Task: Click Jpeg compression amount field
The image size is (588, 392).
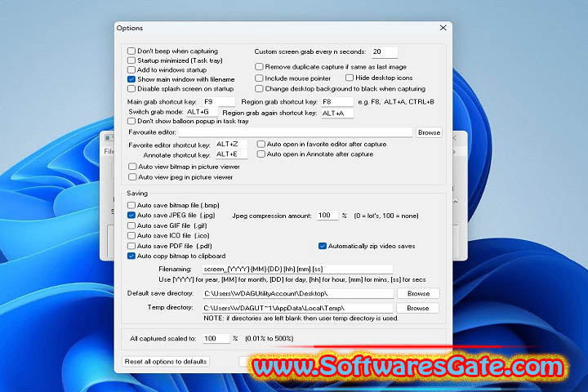Action: point(327,216)
